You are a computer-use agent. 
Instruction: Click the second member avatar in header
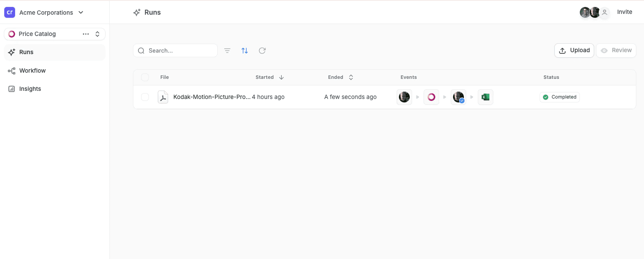point(595,12)
